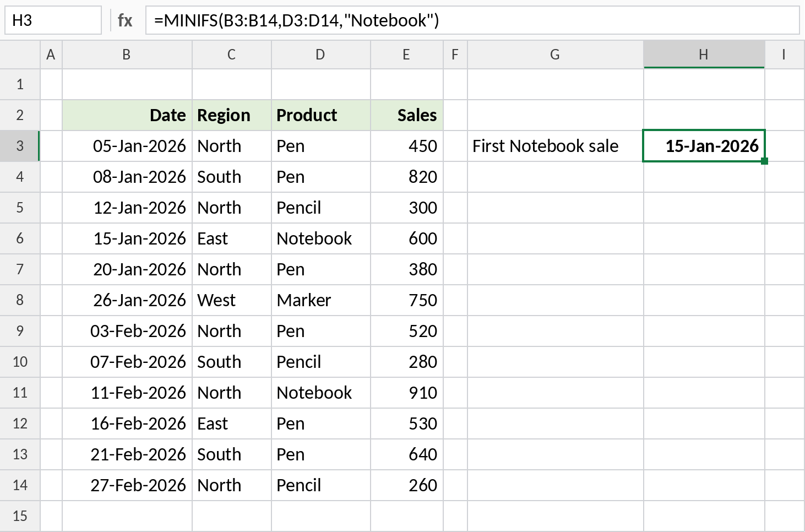Image resolution: width=805 pixels, height=532 pixels.
Task: Select the sales value 530
Action: [x=407, y=424]
